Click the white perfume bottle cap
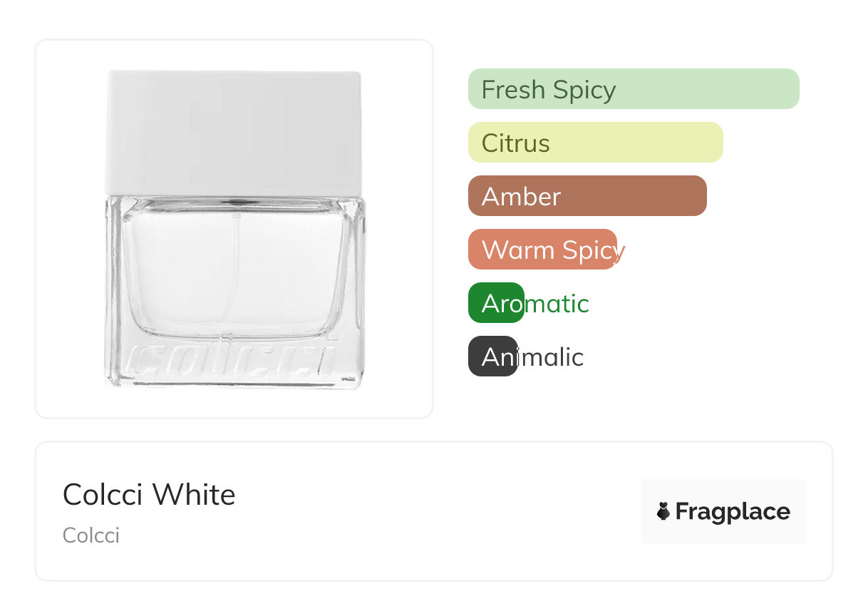 (x=234, y=132)
